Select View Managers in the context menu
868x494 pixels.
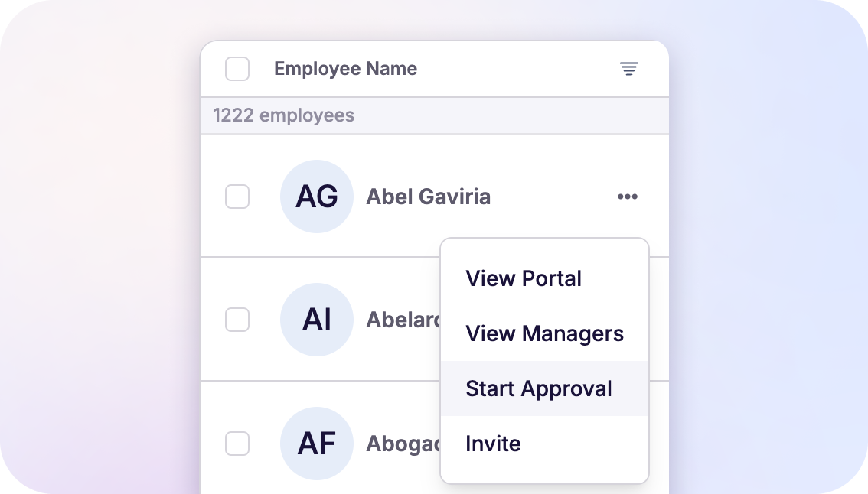point(544,333)
